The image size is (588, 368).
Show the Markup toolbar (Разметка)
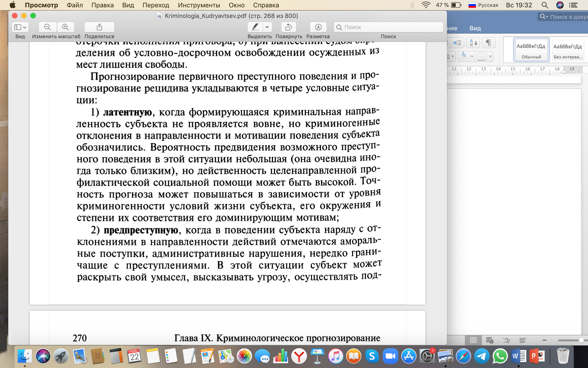point(318,27)
